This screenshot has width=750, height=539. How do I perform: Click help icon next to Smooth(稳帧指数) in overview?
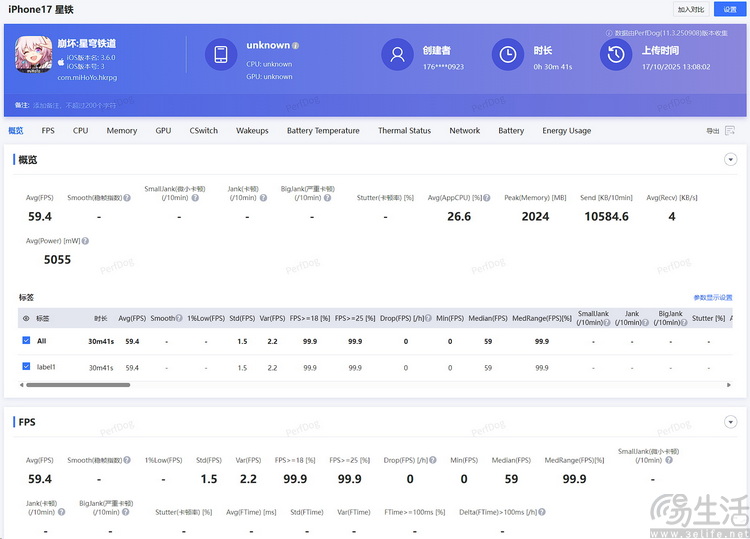tap(127, 198)
